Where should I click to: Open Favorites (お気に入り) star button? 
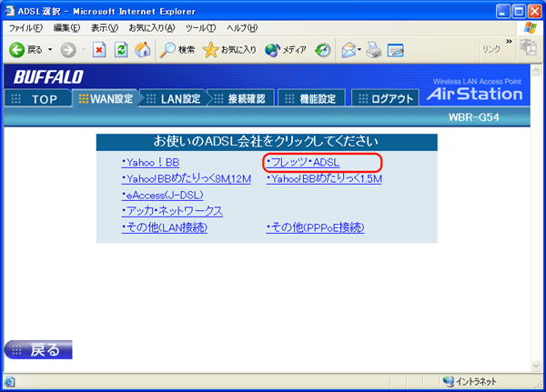[229, 50]
